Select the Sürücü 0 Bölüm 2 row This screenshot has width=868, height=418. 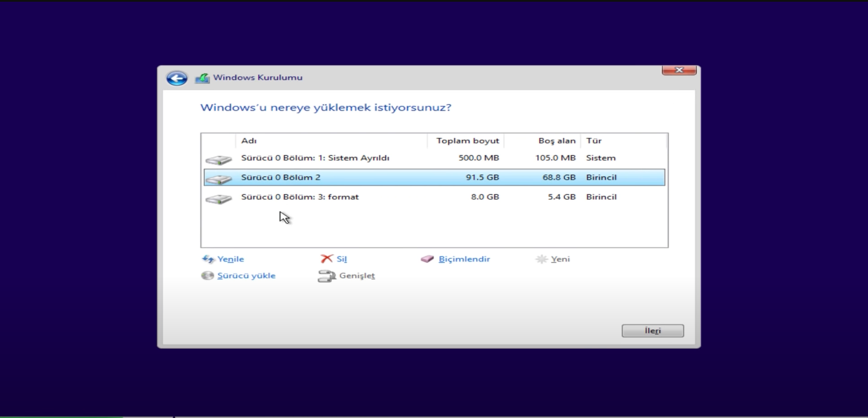coord(434,178)
